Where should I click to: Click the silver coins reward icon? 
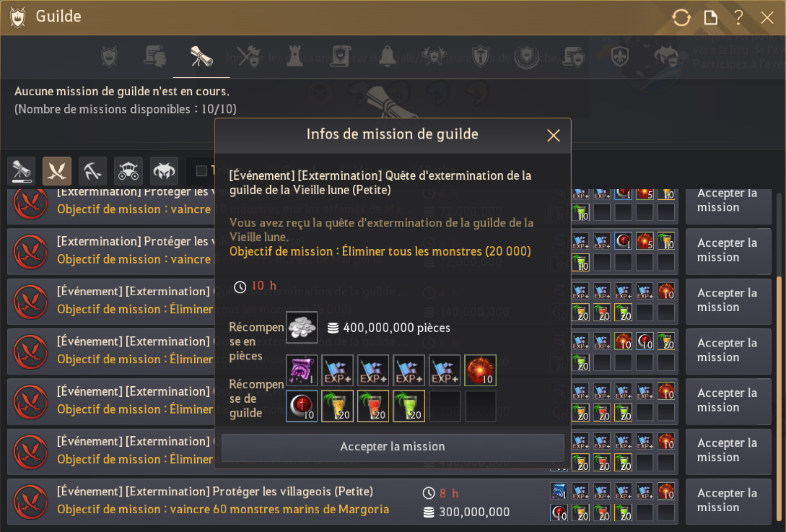pos(301,328)
